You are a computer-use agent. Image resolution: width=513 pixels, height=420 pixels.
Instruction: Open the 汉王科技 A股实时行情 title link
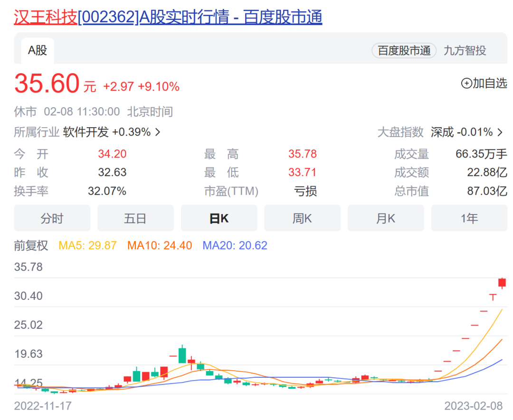click(x=168, y=17)
